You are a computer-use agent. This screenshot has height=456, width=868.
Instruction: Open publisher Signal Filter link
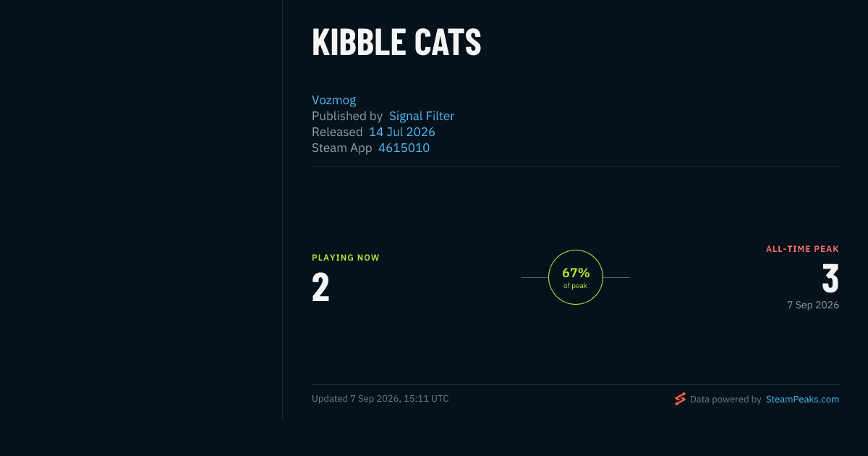point(422,116)
